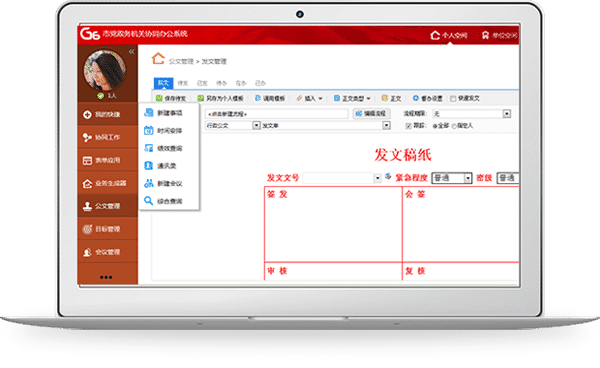The image size is (600, 368).
Task: Collapse the sidebar with the double-chevron
Action: click(132, 52)
